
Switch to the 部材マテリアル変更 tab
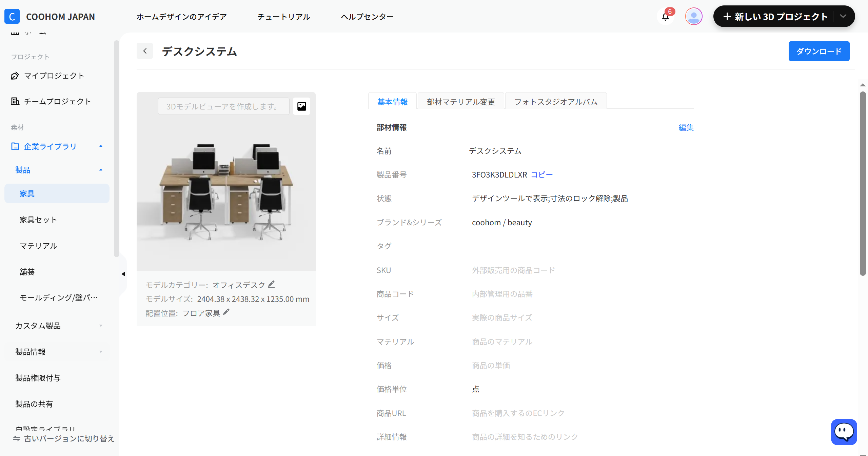pos(461,101)
